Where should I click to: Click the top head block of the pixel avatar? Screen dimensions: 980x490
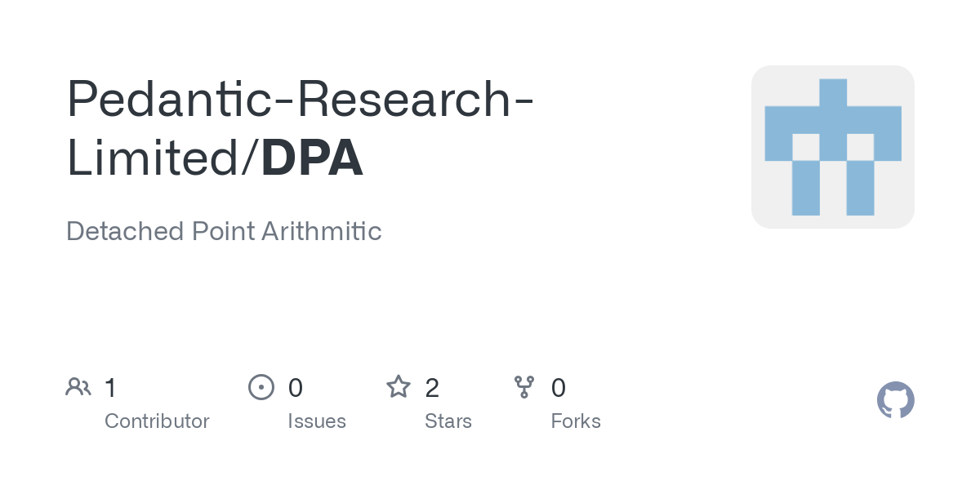[833, 92]
